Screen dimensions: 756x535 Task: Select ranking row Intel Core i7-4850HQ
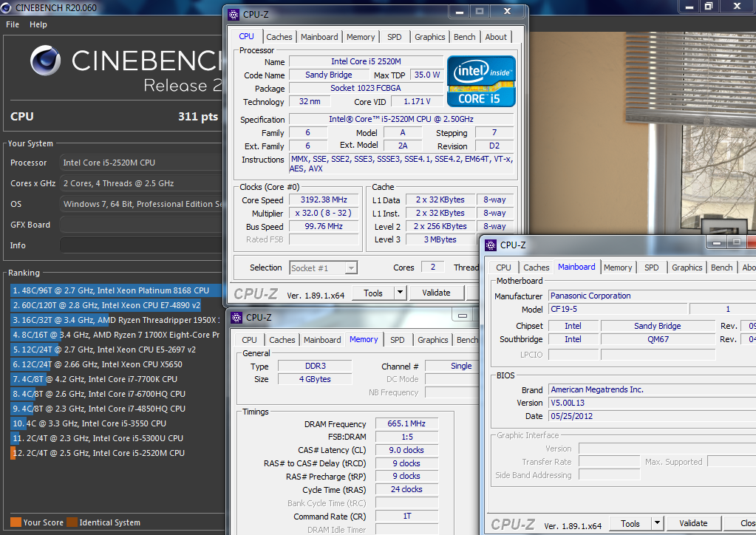[116, 409]
